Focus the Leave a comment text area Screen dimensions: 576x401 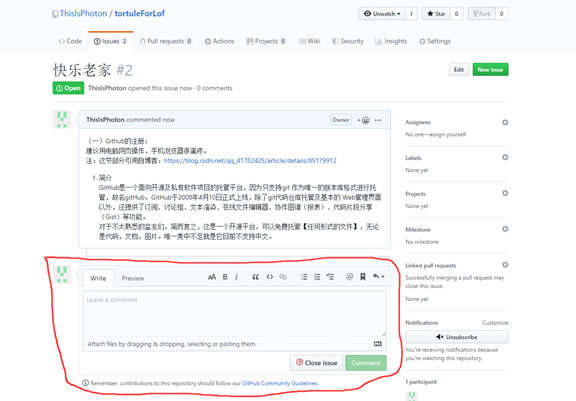pyautogui.click(x=235, y=313)
